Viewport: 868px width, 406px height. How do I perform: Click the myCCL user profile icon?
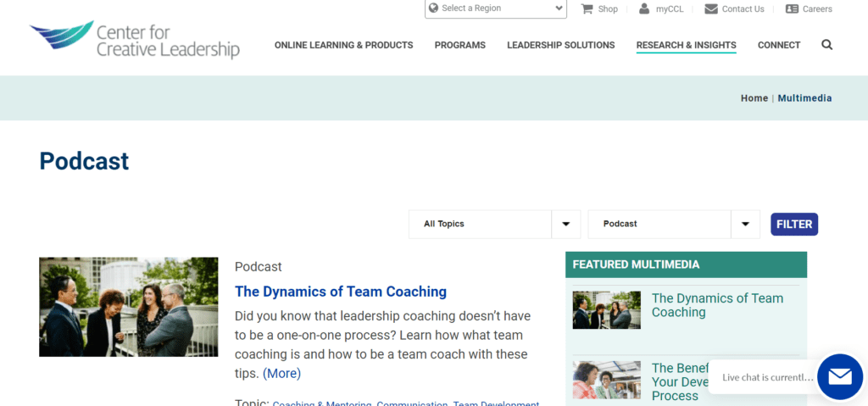(644, 8)
